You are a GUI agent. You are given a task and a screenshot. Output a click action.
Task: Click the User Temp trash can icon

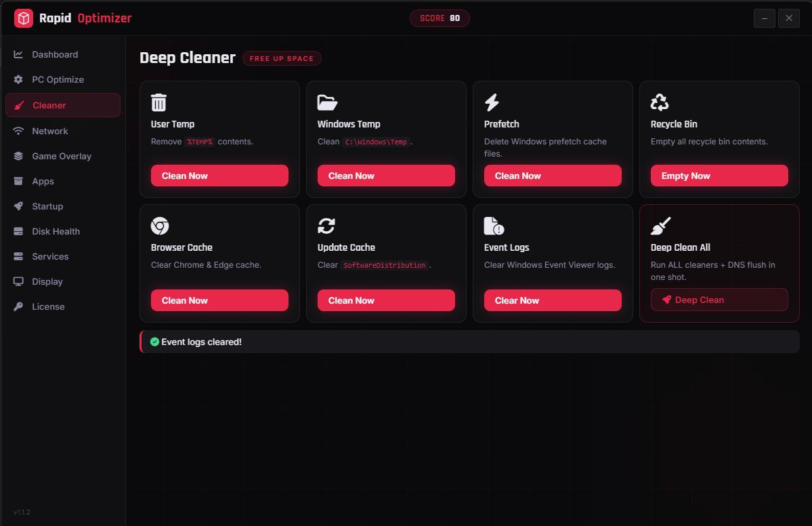pyautogui.click(x=159, y=102)
